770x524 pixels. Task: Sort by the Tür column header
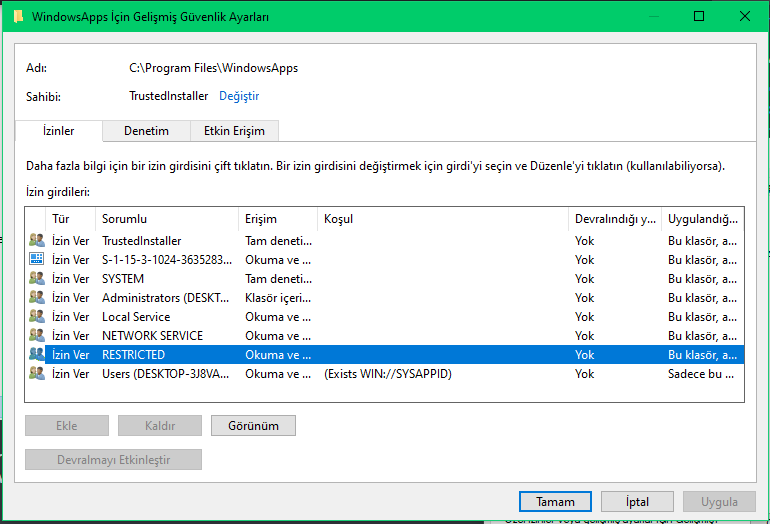(70, 219)
